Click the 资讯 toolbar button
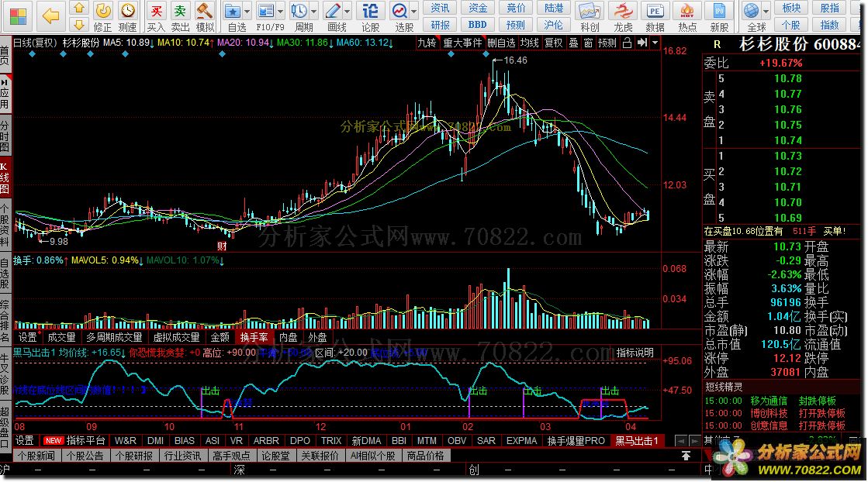Viewport: 868px width, 482px height. (440, 8)
